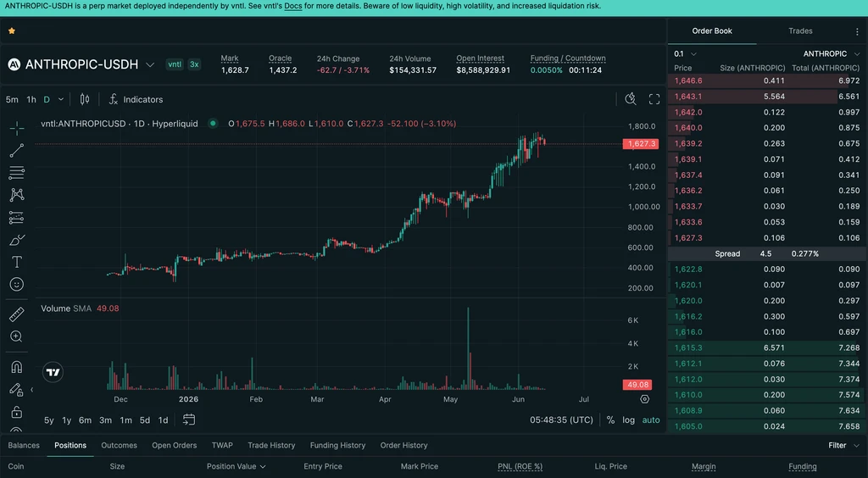Click the green market status dot
Image resolution: width=868 pixels, height=478 pixels.
coord(213,124)
